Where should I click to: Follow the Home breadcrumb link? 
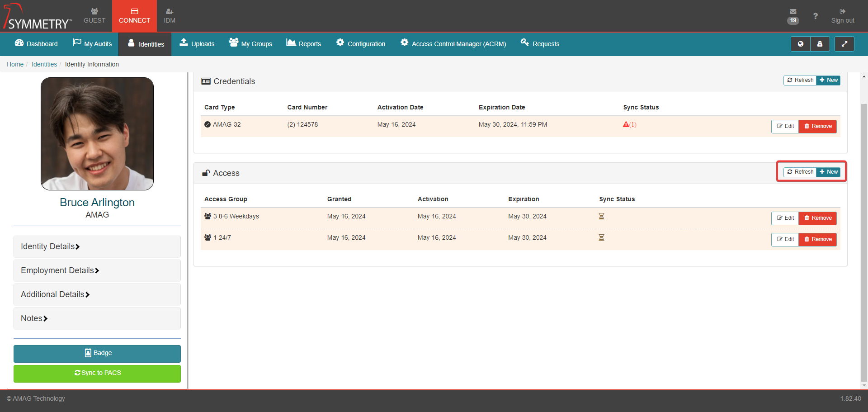click(x=15, y=64)
